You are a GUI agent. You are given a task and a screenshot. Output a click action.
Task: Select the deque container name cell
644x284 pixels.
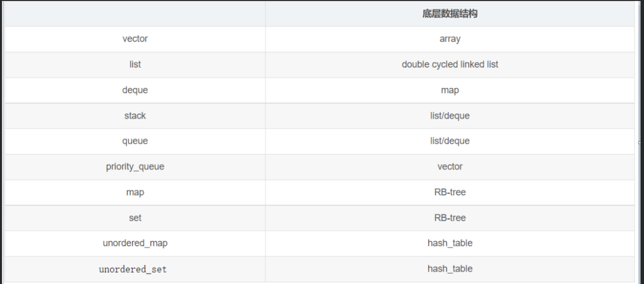[135, 90]
